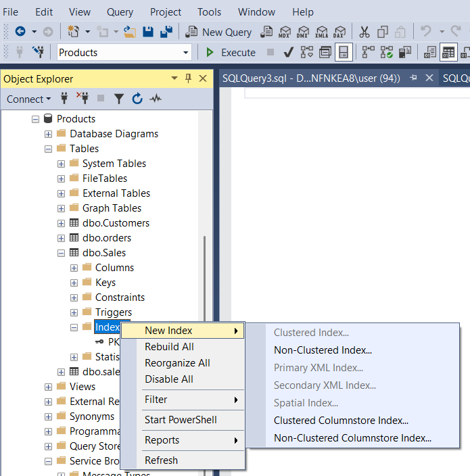Open Object Explorer window position dropdown
Viewport: 470px width, 476px height.
174,78
